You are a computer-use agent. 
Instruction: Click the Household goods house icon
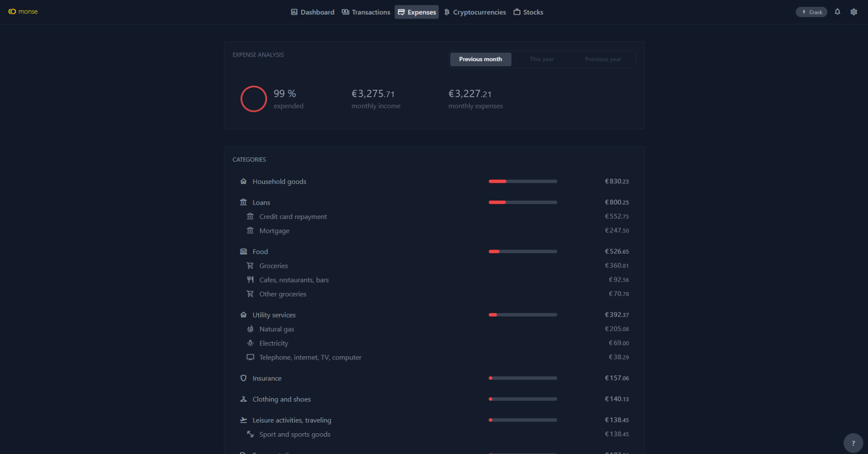(243, 181)
